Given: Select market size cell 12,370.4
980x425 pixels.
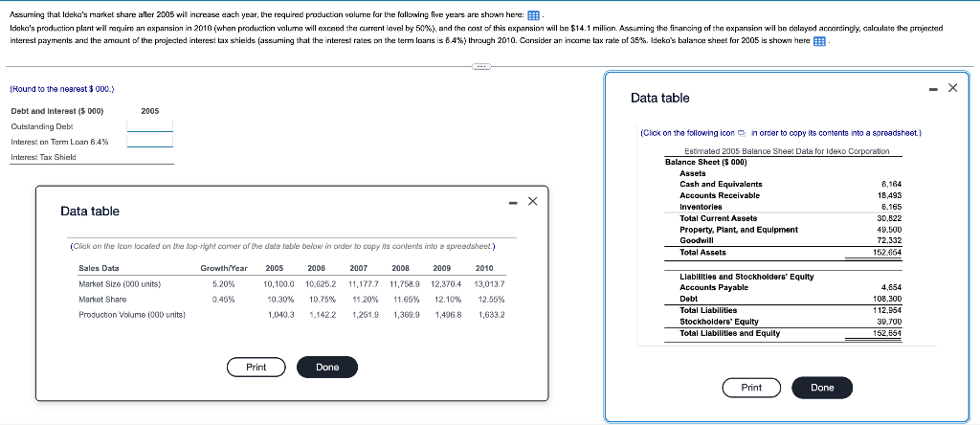Looking at the screenshot, I should (x=446, y=283).
